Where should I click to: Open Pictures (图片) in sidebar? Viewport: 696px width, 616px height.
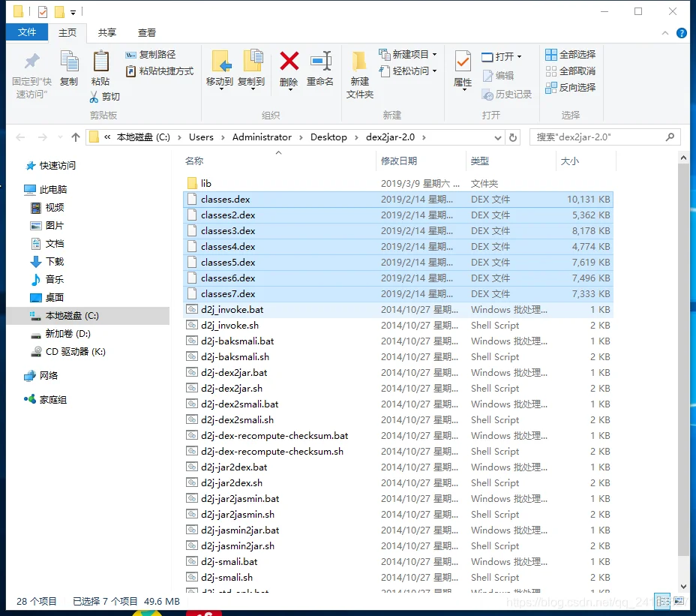(x=47, y=226)
